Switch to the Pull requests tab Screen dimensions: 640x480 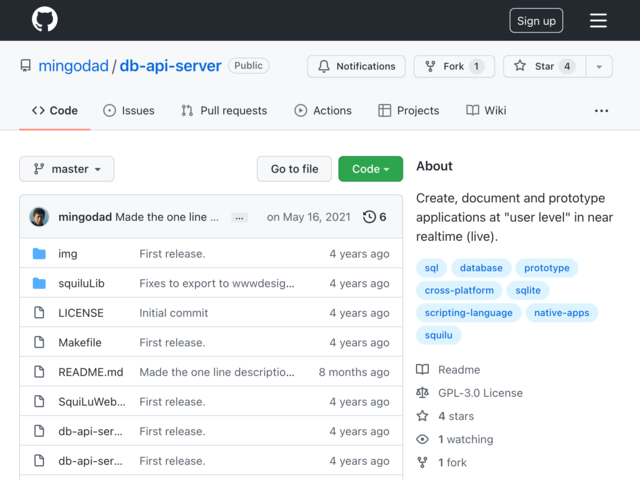tap(224, 111)
